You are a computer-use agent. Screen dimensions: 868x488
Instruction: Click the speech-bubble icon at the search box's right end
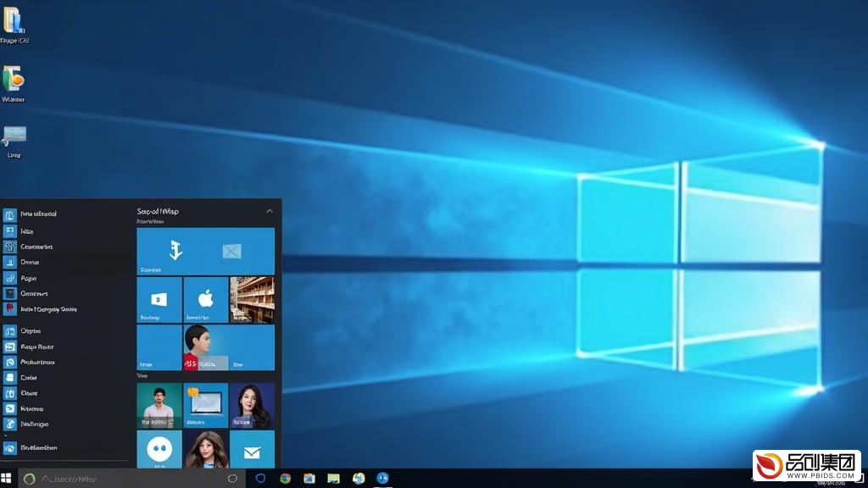232,479
